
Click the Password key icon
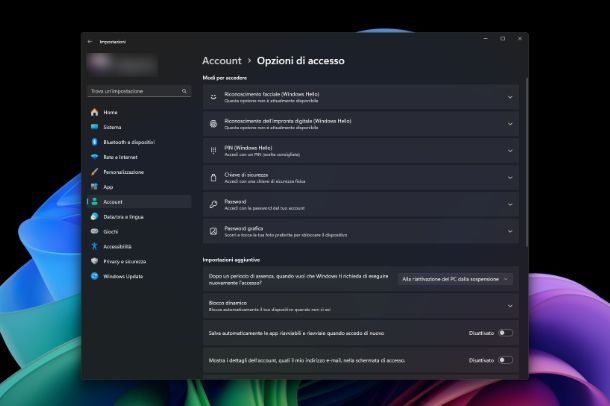(213, 204)
